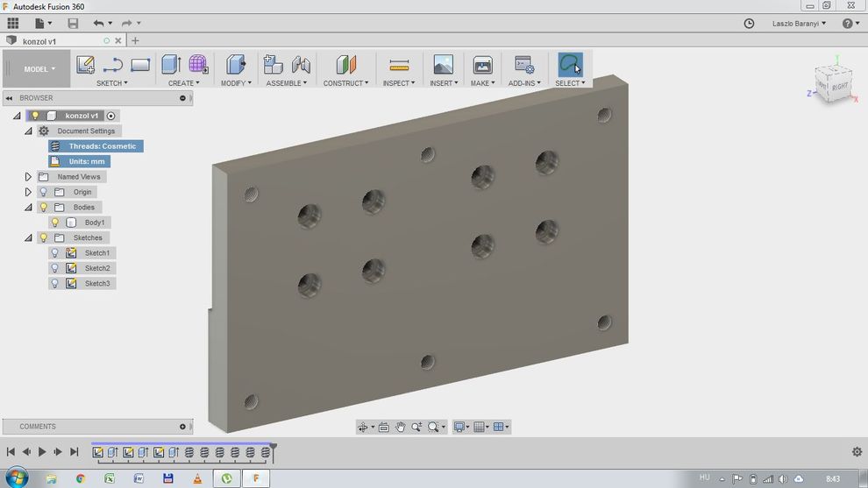The height and width of the screenshot is (488, 868).
Task: Open the CONSTRUCT menu
Action: click(x=345, y=83)
